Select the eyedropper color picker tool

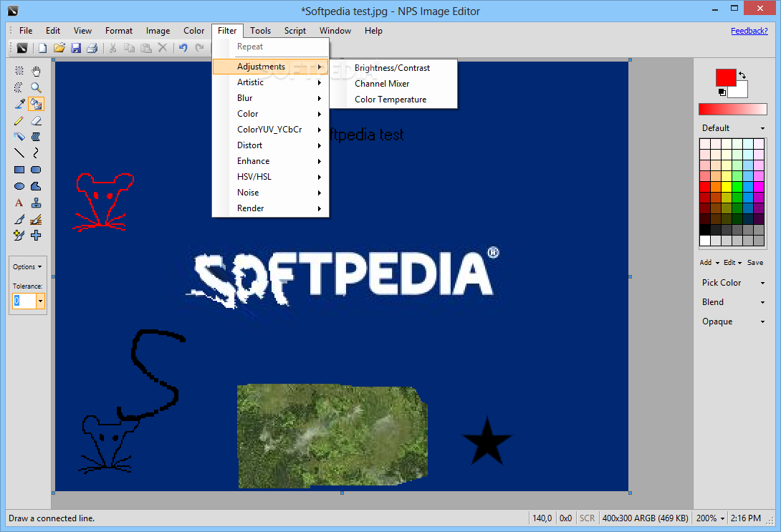(19, 104)
